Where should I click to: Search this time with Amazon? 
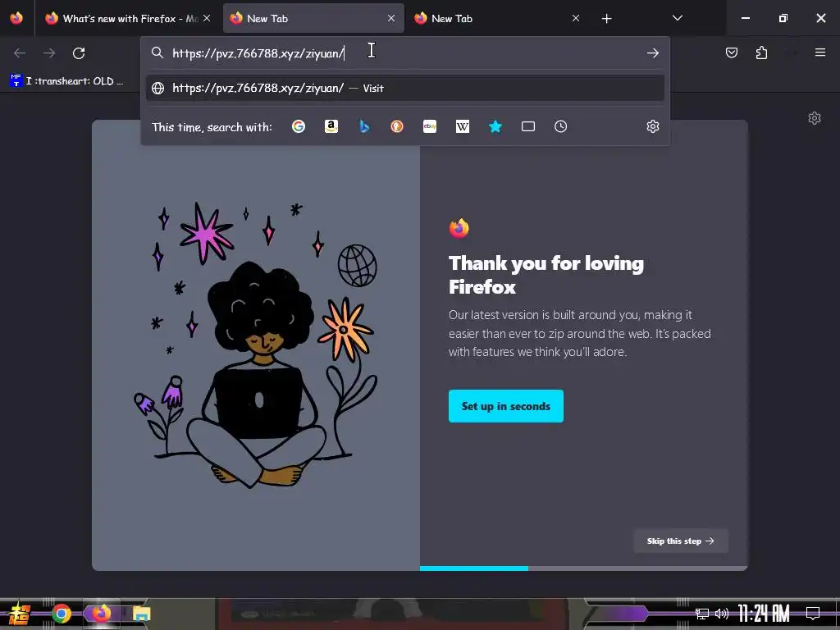pyautogui.click(x=331, y=126)
